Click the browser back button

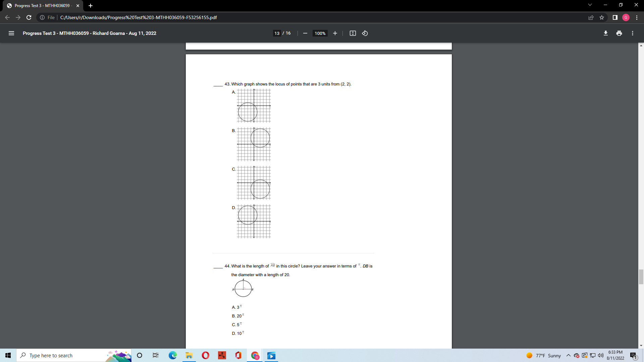[7, 17]
